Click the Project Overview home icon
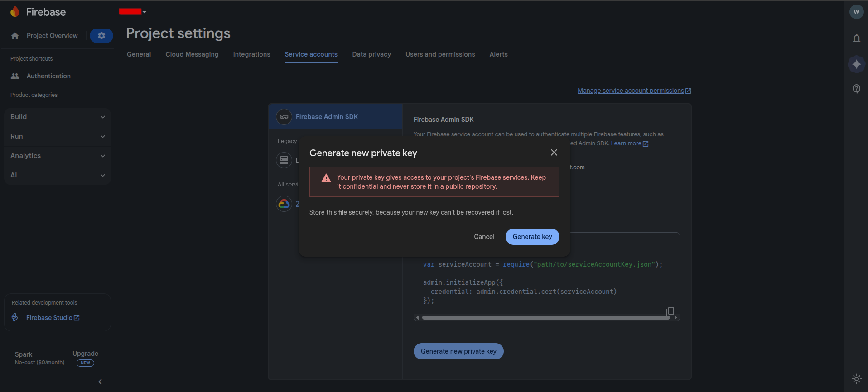The width and height of the screenshot is (868, 392). [x=15, y=36]
